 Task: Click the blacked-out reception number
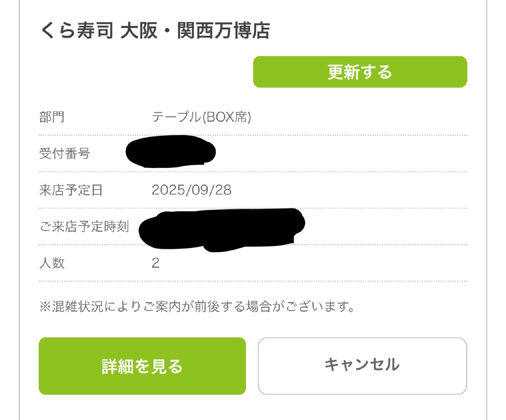pos(171,152)
